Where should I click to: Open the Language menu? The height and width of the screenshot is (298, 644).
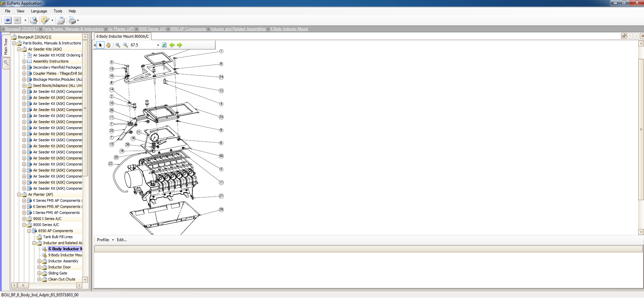[x=39, y=11]
